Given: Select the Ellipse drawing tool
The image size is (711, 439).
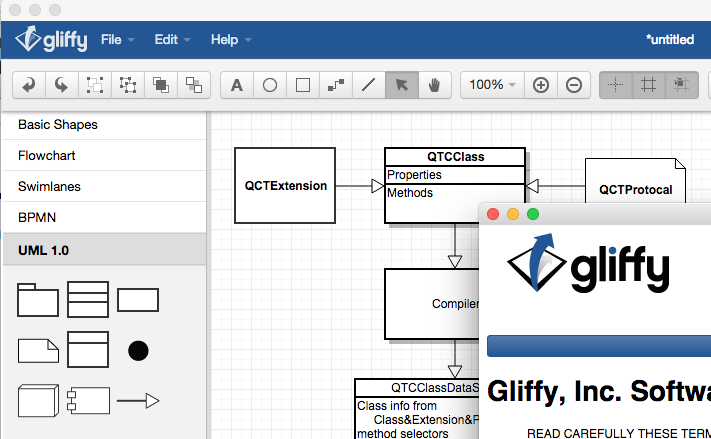Looking at the screenshot, I should (270, 85).
